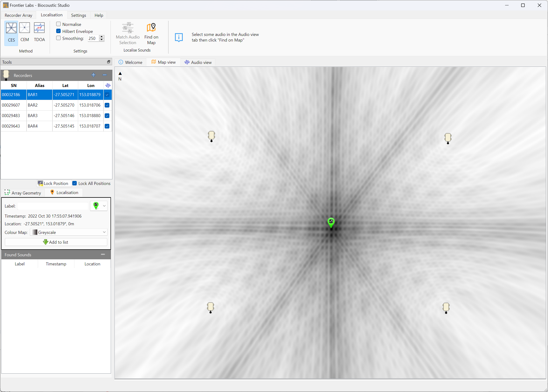Click into the Label input field
This screenshot has width=548, height=392.
53,206
